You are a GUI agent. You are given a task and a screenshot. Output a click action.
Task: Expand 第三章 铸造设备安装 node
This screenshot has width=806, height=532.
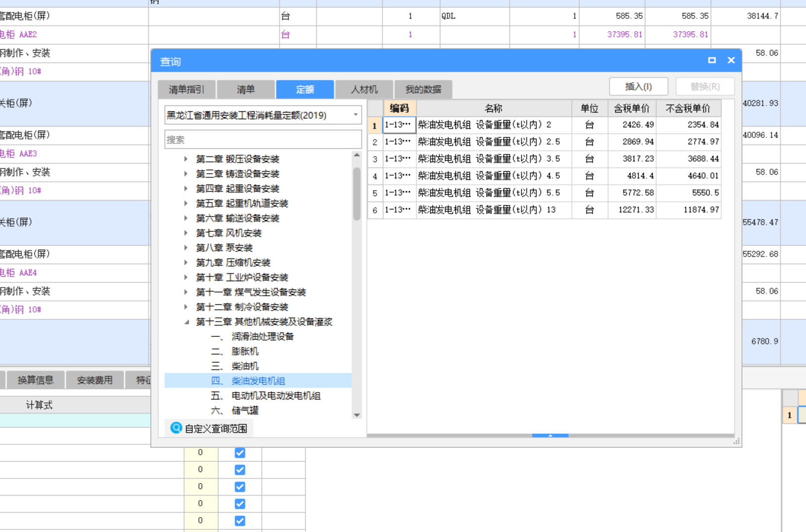tap(186, 174)
